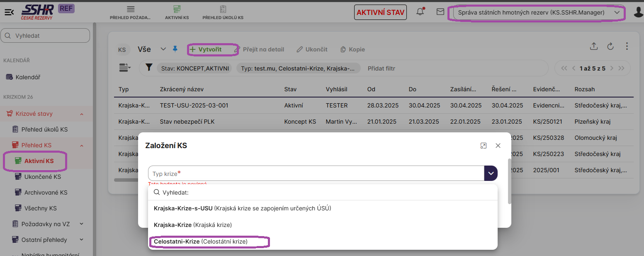Click the refresh list icon

610,46
